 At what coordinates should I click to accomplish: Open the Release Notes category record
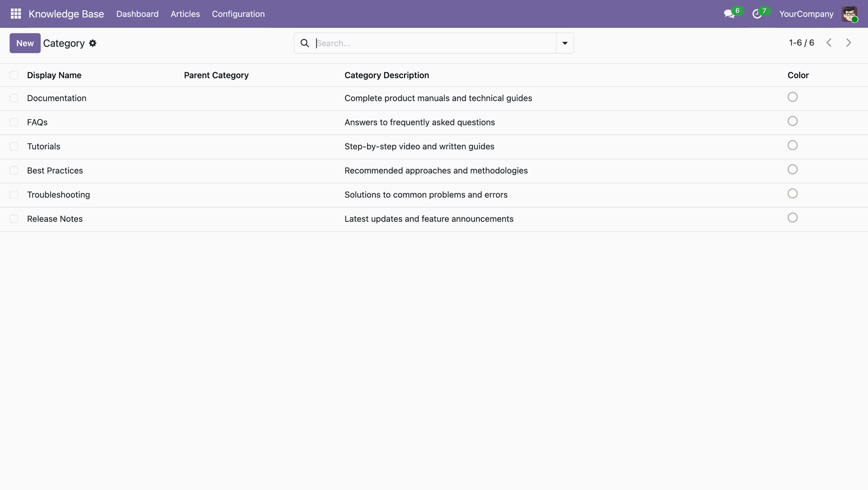(55, 219)
